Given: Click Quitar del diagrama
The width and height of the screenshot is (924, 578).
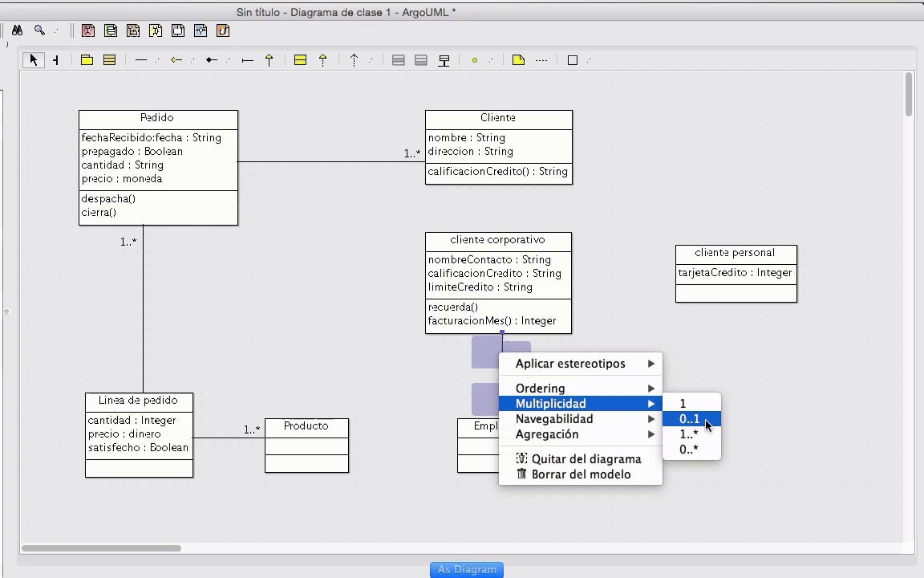Looking at the screenshot, I should (x=586, y=459).
